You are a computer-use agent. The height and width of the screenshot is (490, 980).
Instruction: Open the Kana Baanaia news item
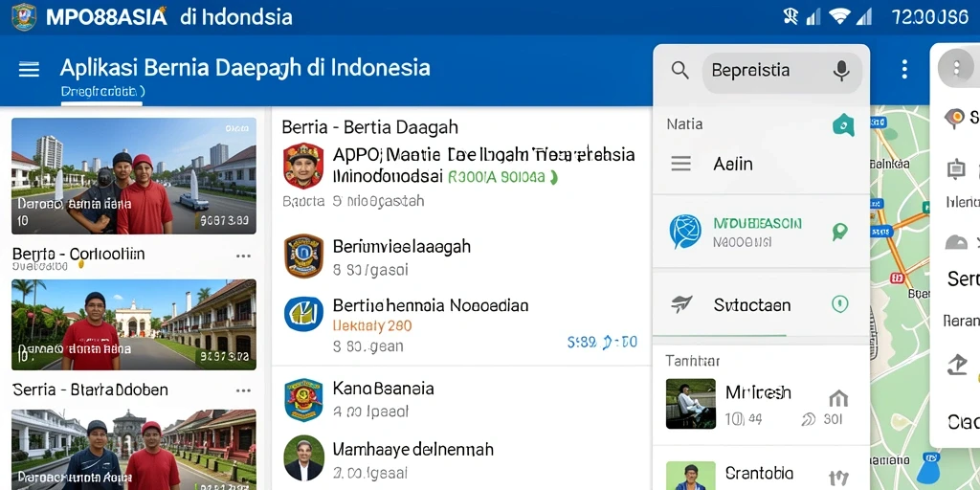coord(461,400)
